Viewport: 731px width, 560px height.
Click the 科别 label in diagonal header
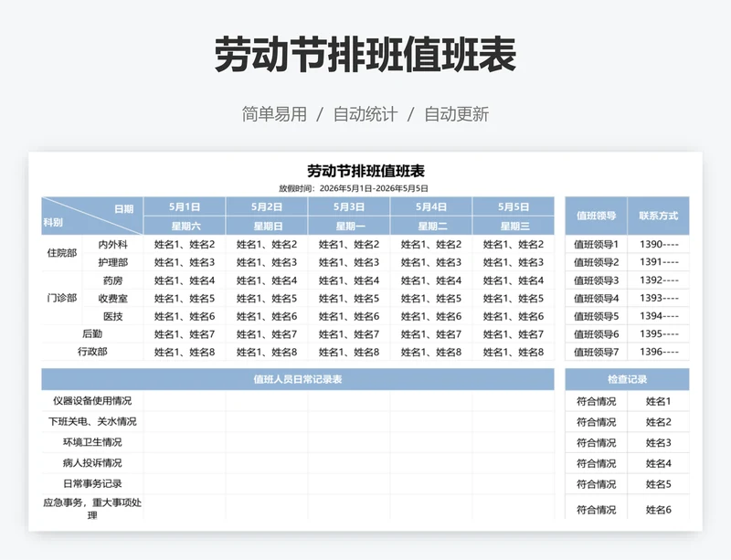53,222
